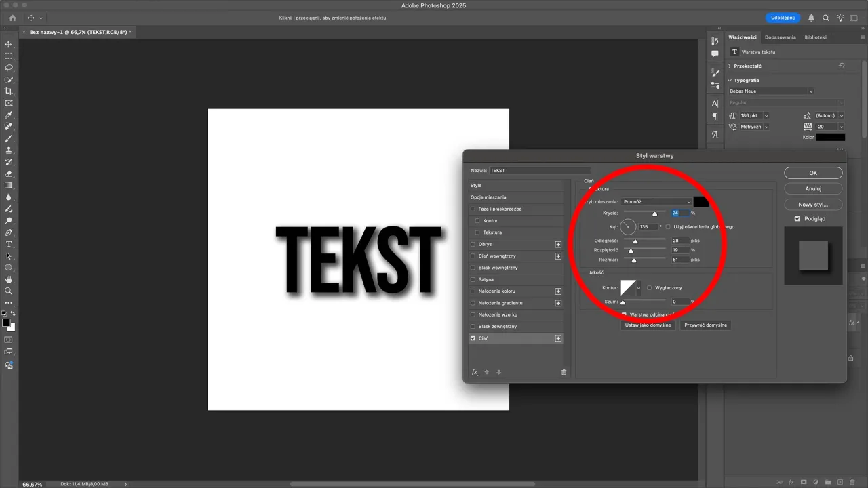Click the Przywróć domyślne button
This screenshot has height=488, width=868.
(705, 325)
